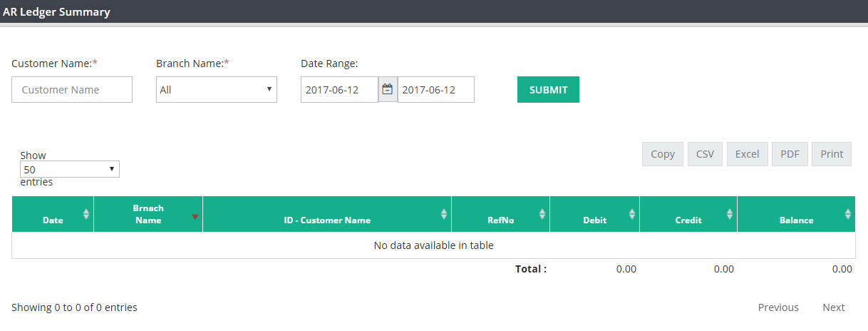Image resolution: width=868 pixels, height=331 pixels.
Task: Sort by ID - Customer Name column
Action: pos(327,214)
